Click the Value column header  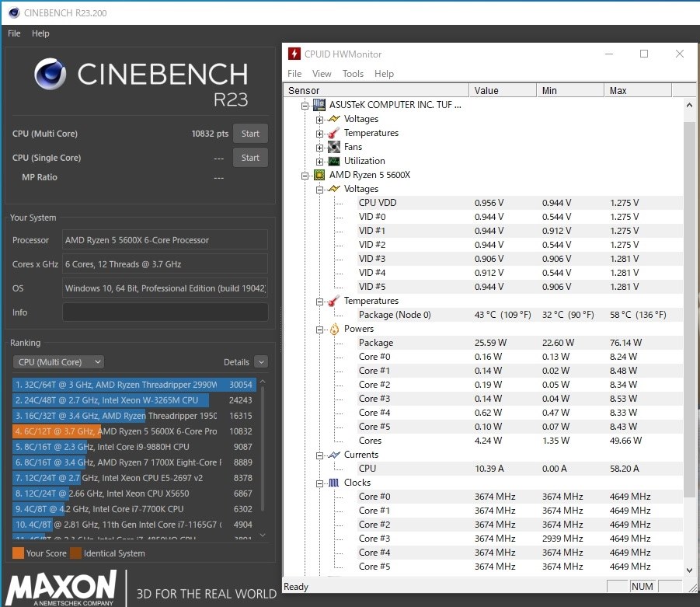point(503,90)
